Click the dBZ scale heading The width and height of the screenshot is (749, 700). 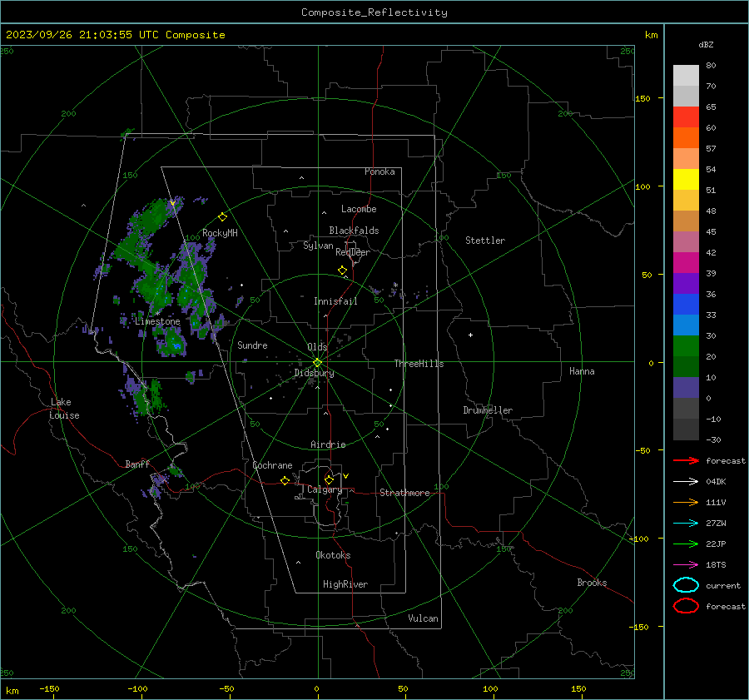(706, 44)
